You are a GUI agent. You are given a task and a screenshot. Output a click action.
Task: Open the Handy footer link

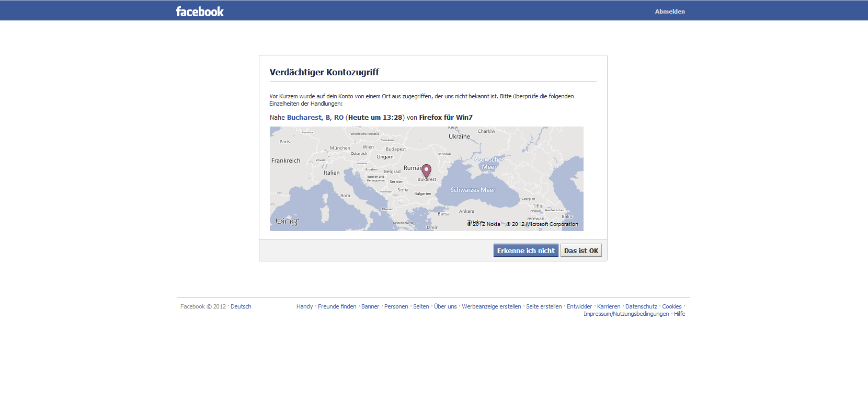[305, 306]
